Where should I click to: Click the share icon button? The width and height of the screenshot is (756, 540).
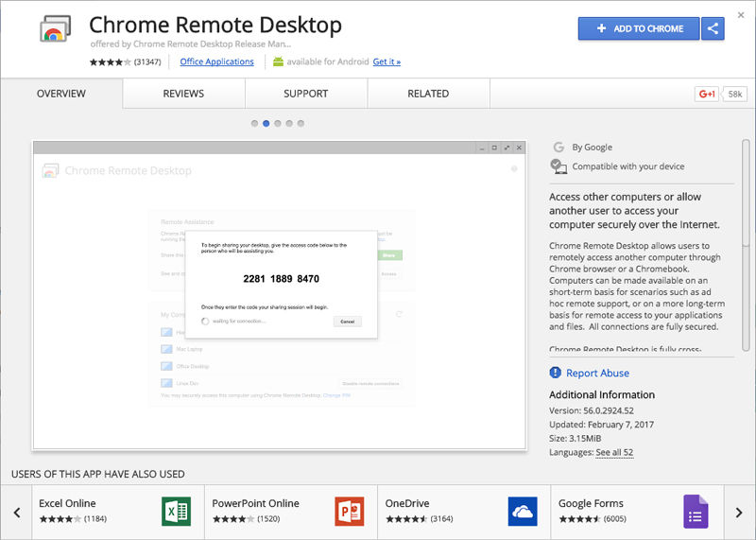coord(713,28)
